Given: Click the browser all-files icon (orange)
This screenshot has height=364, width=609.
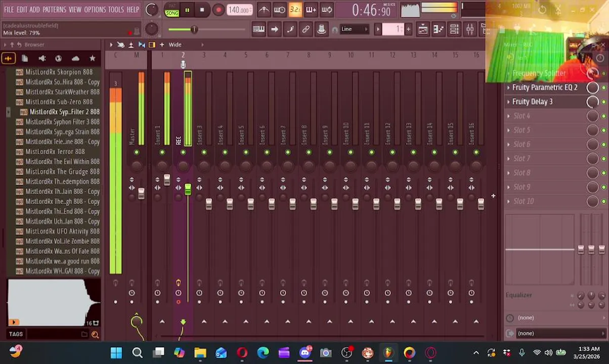Looking at the screenshot, I should pos(8,59).
